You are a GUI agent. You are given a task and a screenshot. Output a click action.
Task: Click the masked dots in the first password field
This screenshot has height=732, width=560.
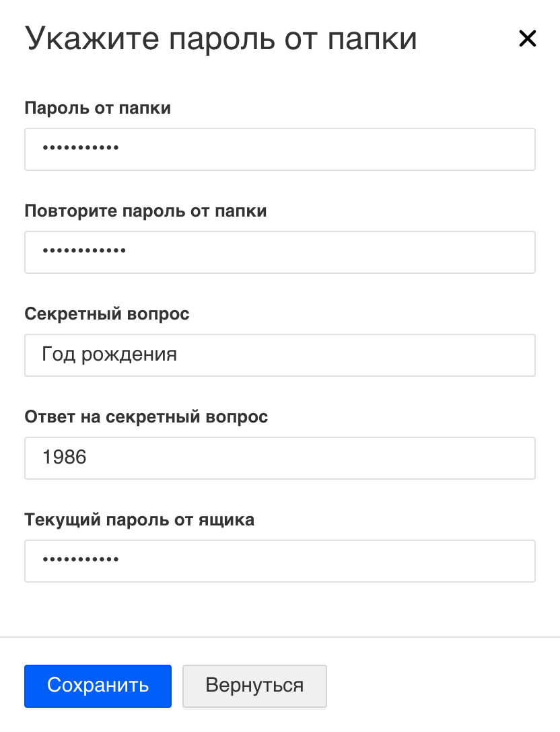click(x=81, y=149)
